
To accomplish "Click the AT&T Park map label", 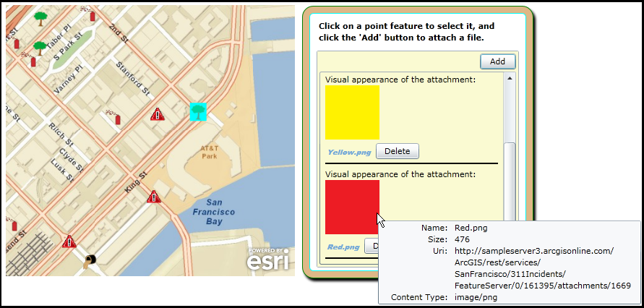I will coord(210,152).
